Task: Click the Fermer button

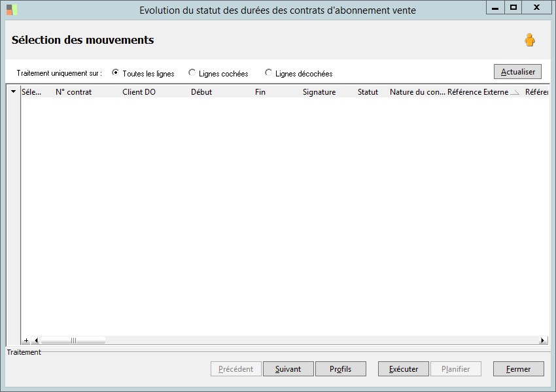Action: tap(519, 369)
